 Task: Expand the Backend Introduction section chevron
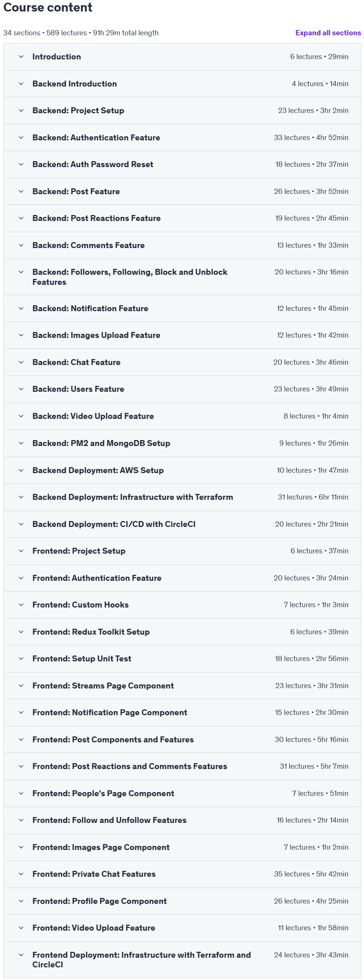21,84
